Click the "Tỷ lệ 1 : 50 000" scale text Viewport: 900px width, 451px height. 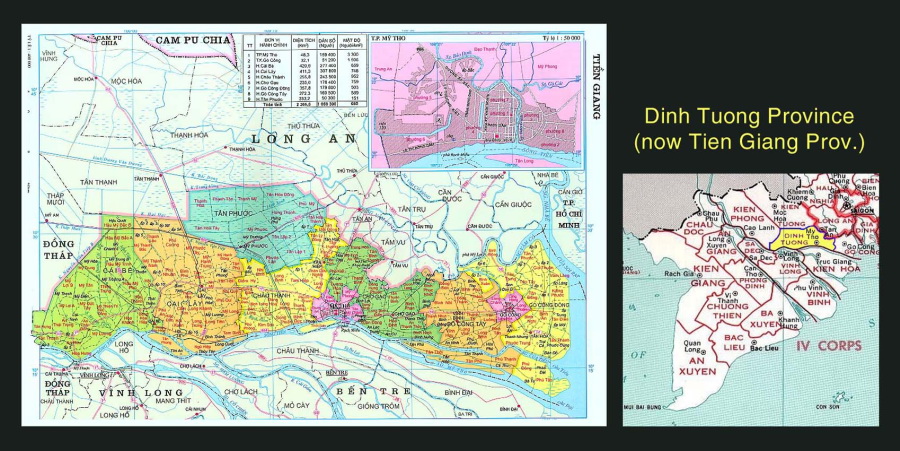click(x=561, y=38)
